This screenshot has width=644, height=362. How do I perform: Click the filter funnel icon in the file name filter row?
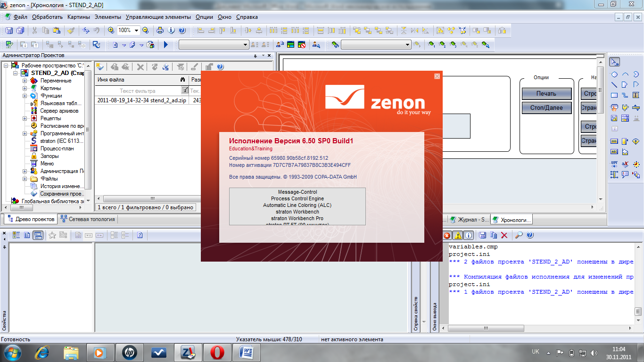pyautogui.click(x=185, y=90)
